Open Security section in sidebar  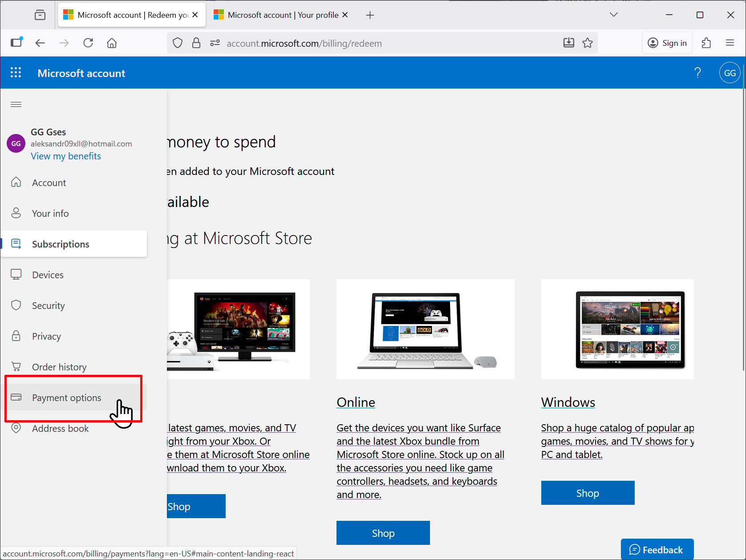(74, 305)
